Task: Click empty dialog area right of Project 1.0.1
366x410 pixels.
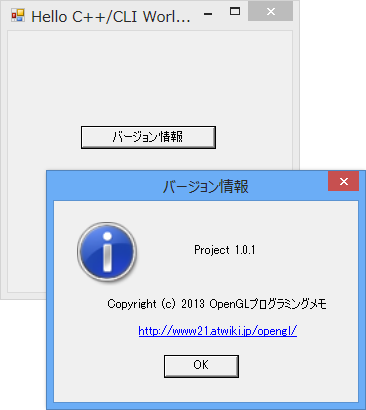Action: tap(307, 250)
